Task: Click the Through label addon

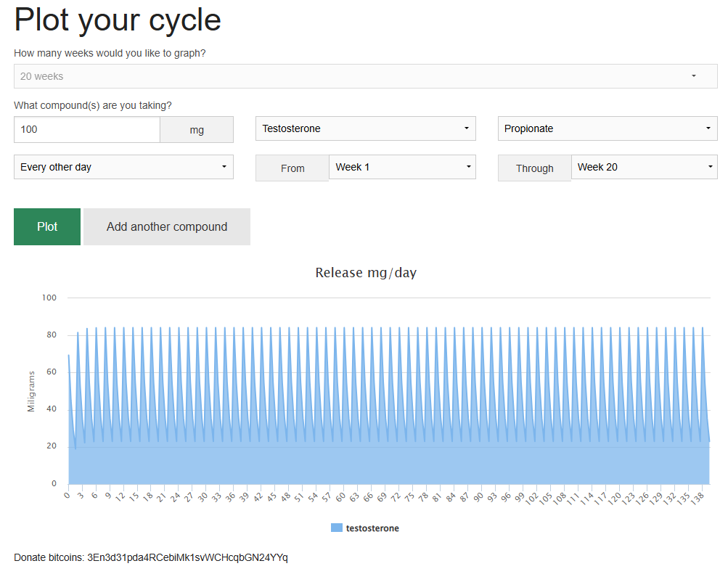Action: tap(534, 168)
